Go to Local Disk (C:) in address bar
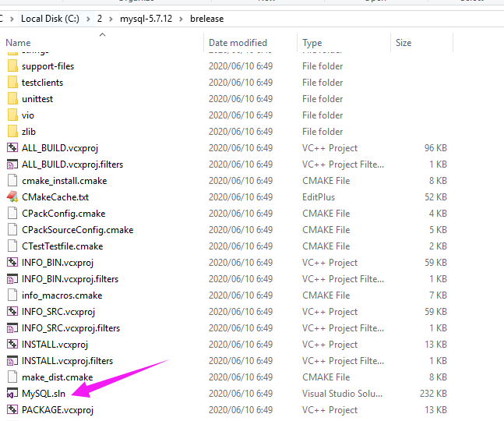The height and width of the screenshot is (421, 504). [x=50, y=19]
